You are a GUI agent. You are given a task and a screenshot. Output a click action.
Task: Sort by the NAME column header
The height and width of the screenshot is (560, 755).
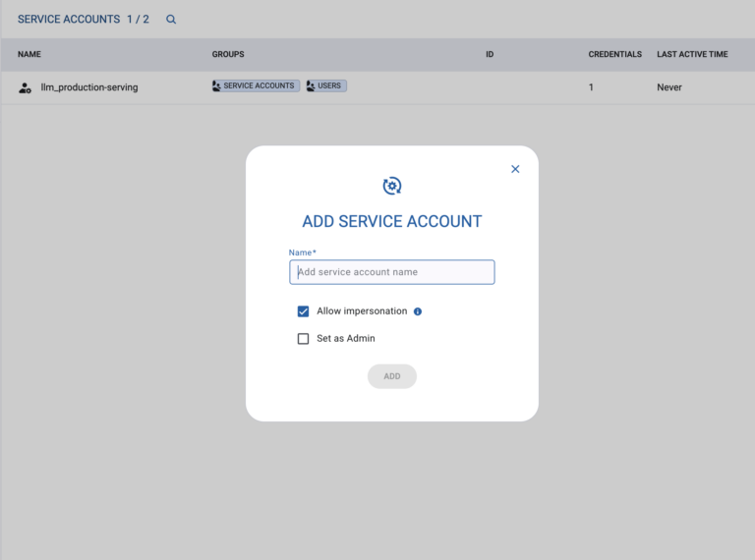coord(29,54)
